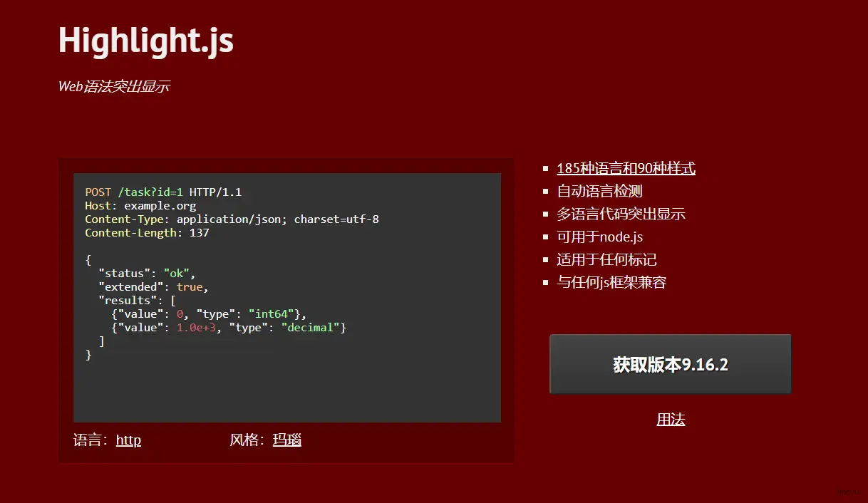
Task: Click the 适用于任何标记 list item
Action: (606, 259)
